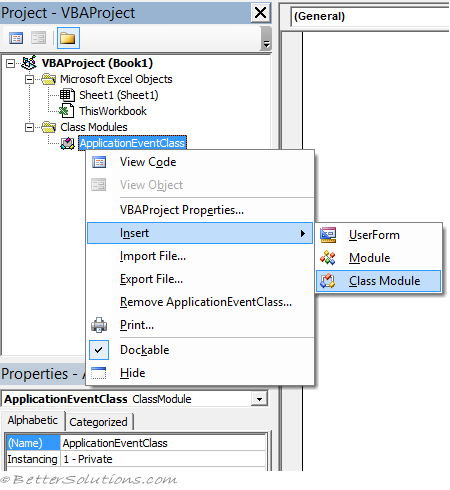Image resolution: width=450 pixels, height=490 pixels.
Task: Select Sheet1 (Sheet1) in project tree
Action: tap(118, 95)
